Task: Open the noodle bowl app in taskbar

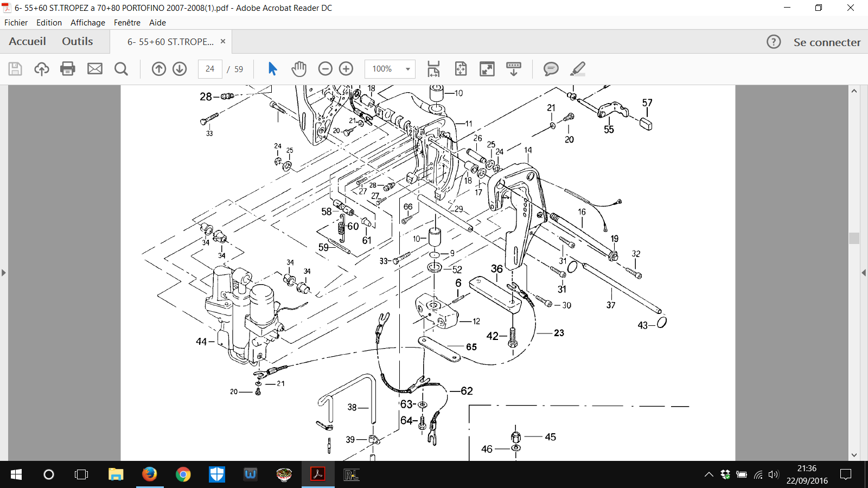Action: tap(284, 475)
